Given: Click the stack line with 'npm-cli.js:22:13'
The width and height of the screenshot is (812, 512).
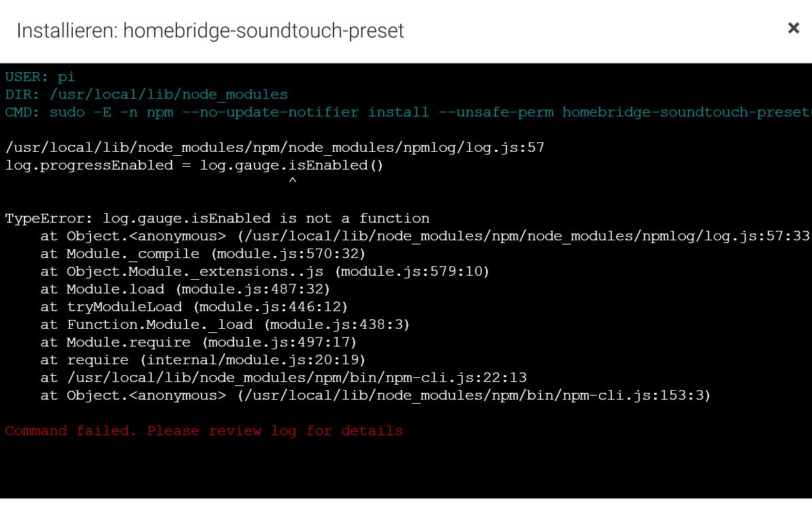Looking at the screenshot, I should click(x=283, y=378).
